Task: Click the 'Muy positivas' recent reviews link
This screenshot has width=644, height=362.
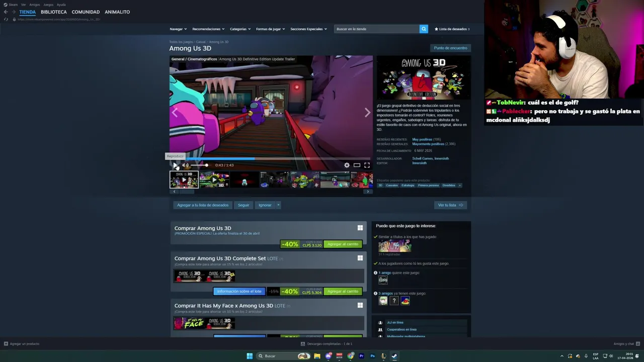Action: coord(422,139)
